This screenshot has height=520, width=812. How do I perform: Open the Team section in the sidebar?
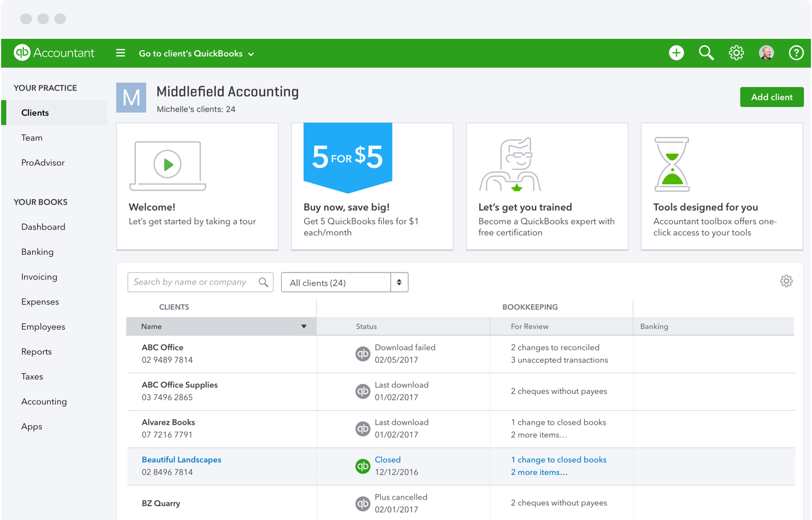(x=32, y=138)
